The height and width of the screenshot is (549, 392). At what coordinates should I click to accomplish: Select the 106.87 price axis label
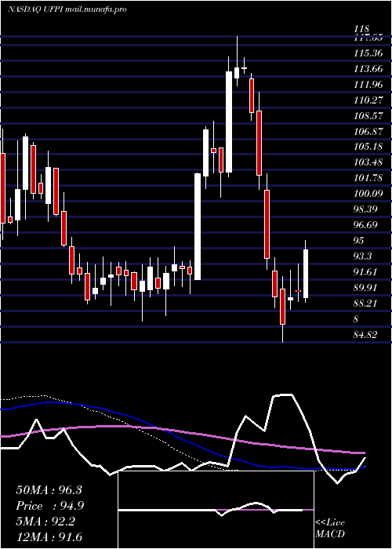[368, 131]
